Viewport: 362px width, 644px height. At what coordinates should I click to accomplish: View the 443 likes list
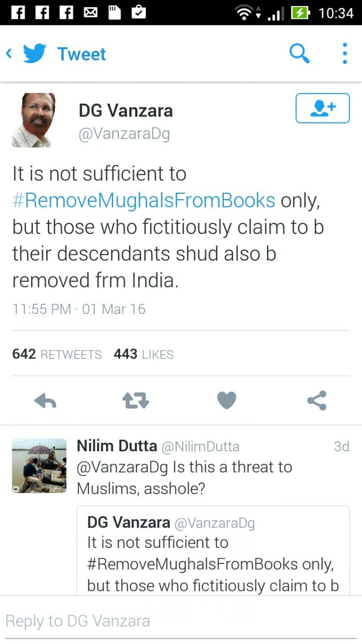[x=144, y=354]
